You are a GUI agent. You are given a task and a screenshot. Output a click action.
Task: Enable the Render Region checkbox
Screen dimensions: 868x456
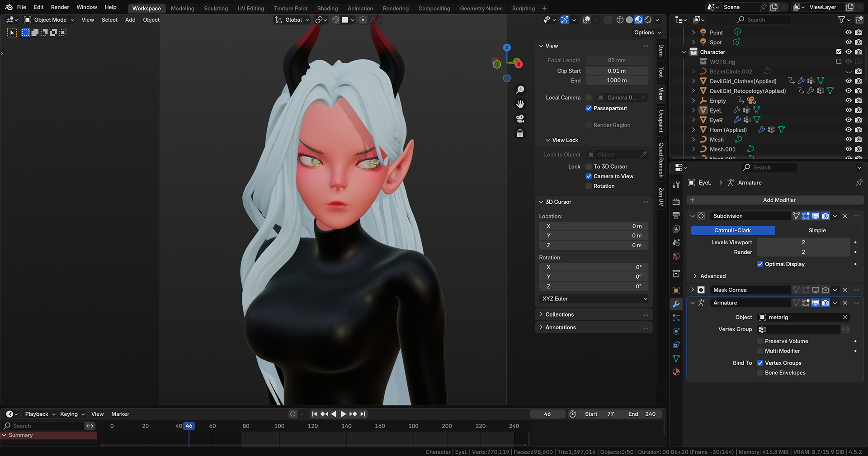coord(589,125)
